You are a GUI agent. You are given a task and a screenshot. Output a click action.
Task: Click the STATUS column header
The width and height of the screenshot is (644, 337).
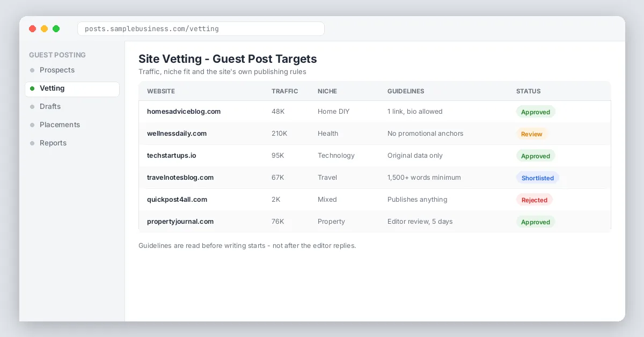(x=529, y=91)
